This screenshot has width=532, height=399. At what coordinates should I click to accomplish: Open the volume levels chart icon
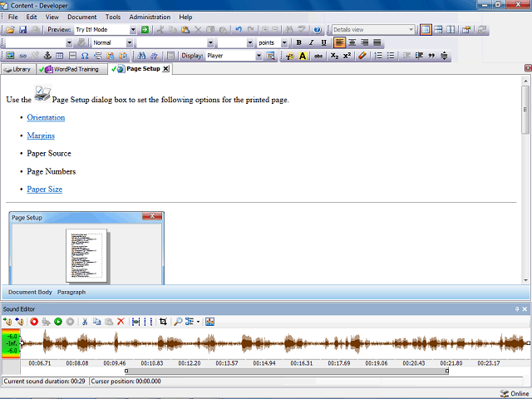(x=209, y=322)
